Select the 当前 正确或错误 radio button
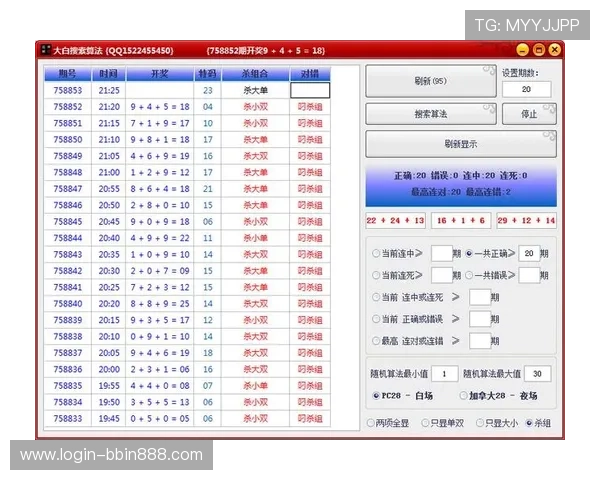The width and height of the screenshot is (600, 480). [376, 319]
